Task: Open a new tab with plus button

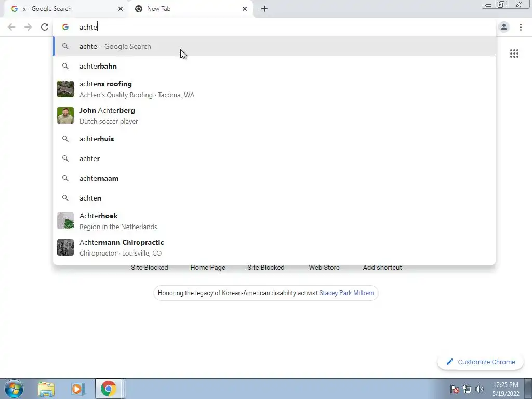Action: pyautogui.click(x=264, y=9)
